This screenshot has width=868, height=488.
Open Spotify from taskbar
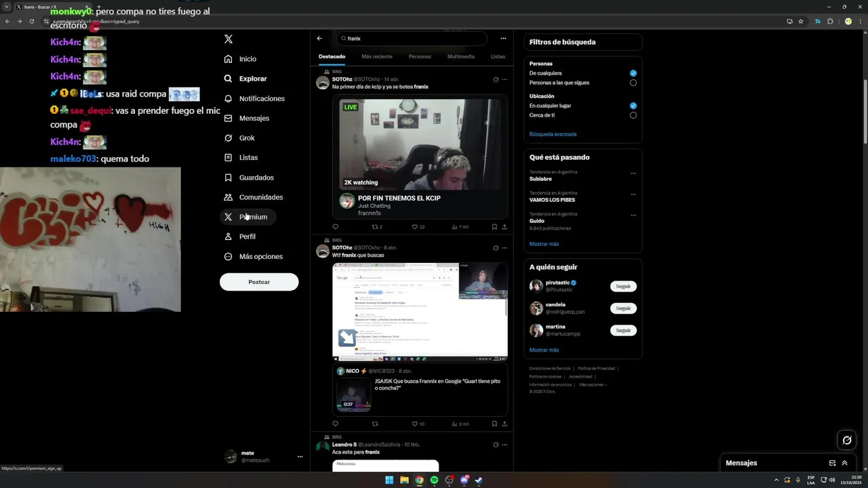(434, 481)
